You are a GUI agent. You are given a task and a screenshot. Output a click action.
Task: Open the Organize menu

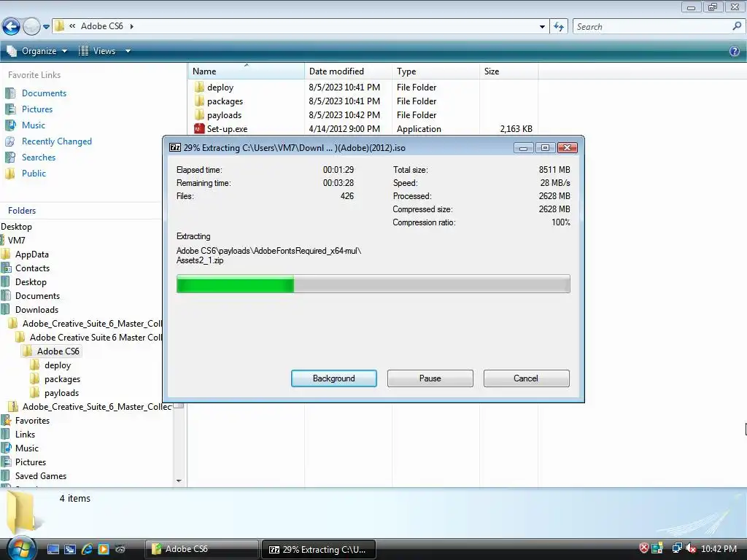(37, 51)
